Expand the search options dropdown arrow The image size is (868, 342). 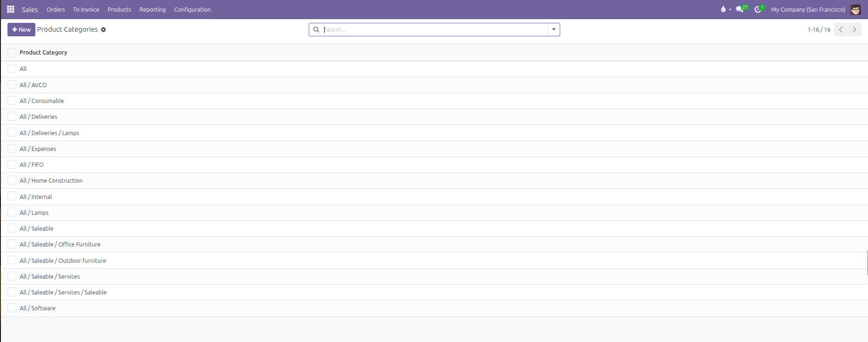(x=554, y=29)
